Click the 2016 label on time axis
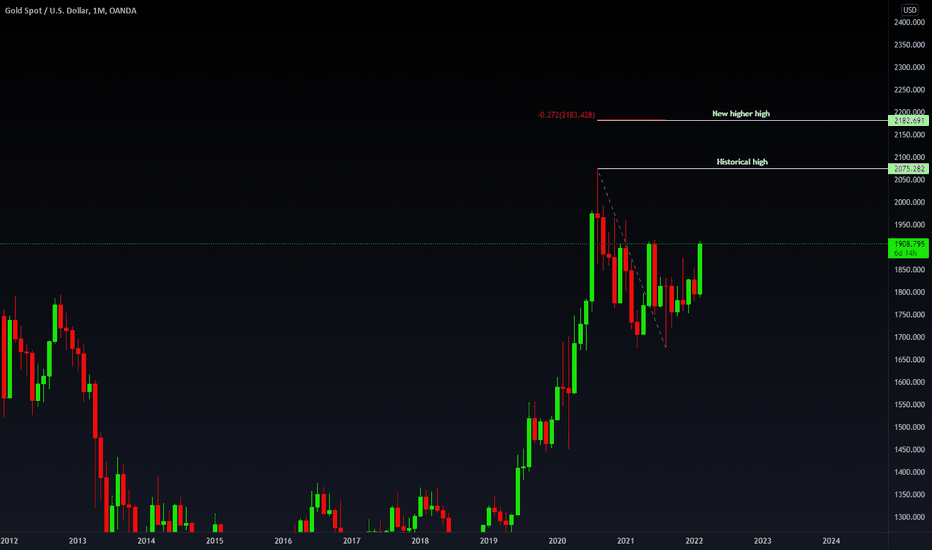The width and height of the screenshot is (932, 550). (x=283, y=540)
